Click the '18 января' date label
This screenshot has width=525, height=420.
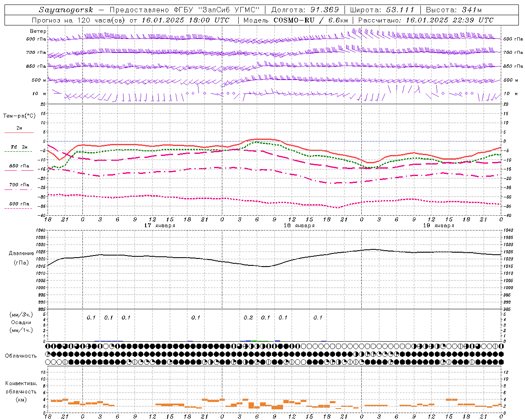click(299, 226)
